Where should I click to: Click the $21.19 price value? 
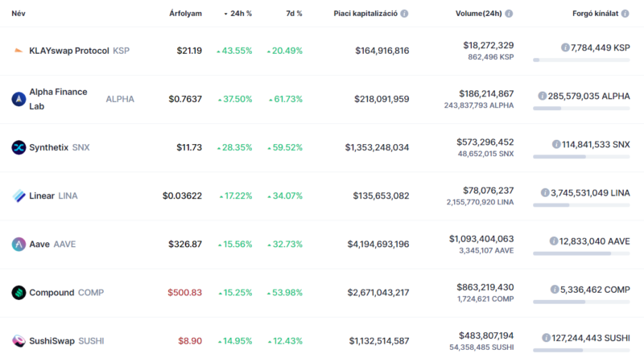[x=189, y=51]
